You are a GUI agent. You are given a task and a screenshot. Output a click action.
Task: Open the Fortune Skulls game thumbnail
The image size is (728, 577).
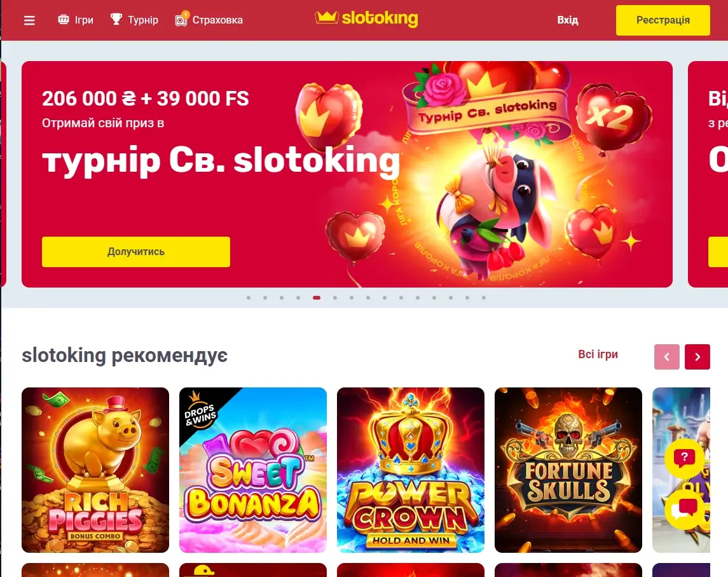[568, 470]
